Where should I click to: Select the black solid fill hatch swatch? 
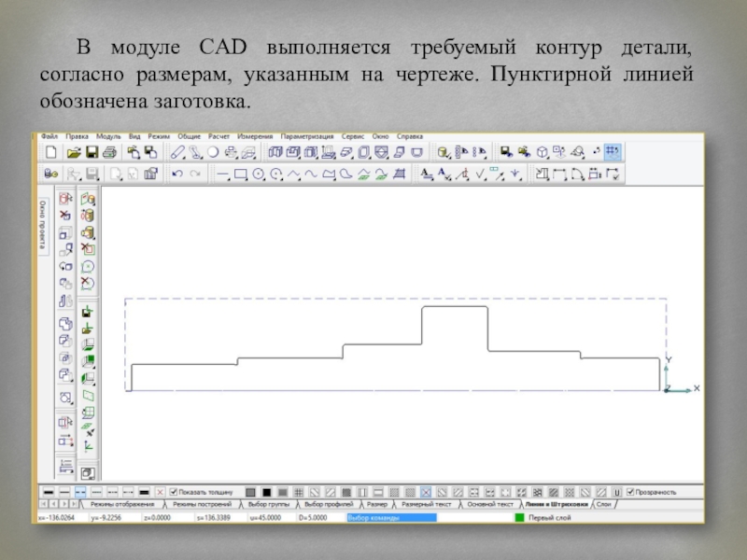tap(266, 492)
